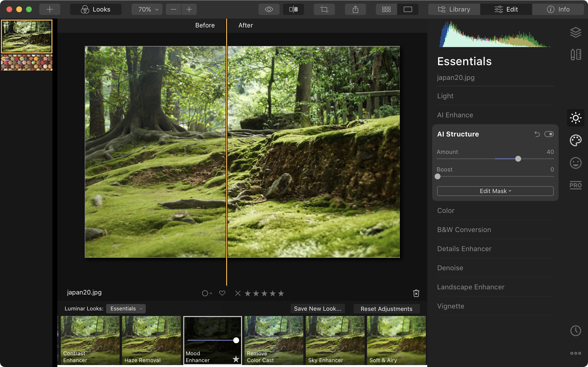Click the Share/Export icon

355,9
